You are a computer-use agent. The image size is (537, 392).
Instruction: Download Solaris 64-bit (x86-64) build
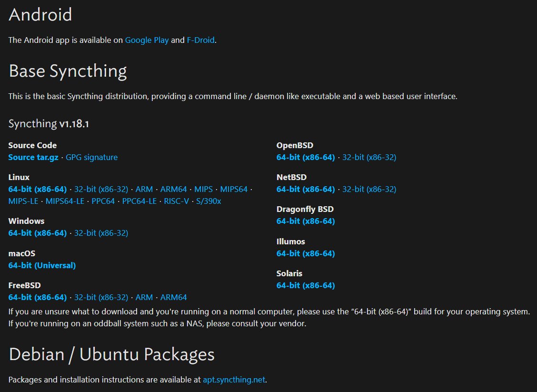tap(306, 285)
